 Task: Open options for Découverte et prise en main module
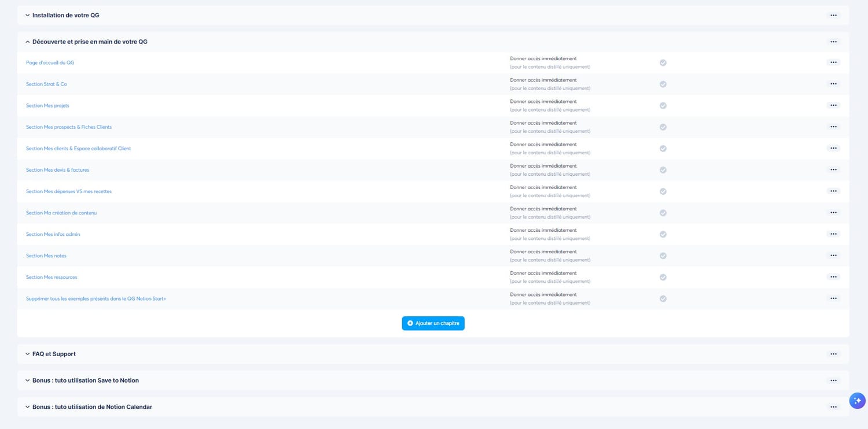pyautogui.click(x=833, y=42)
